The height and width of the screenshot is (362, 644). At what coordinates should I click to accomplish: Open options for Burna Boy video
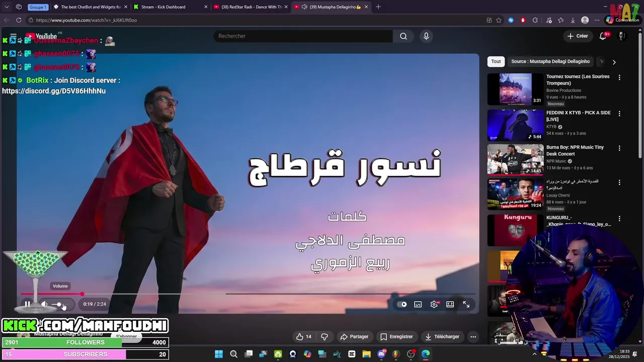(619, 148)
